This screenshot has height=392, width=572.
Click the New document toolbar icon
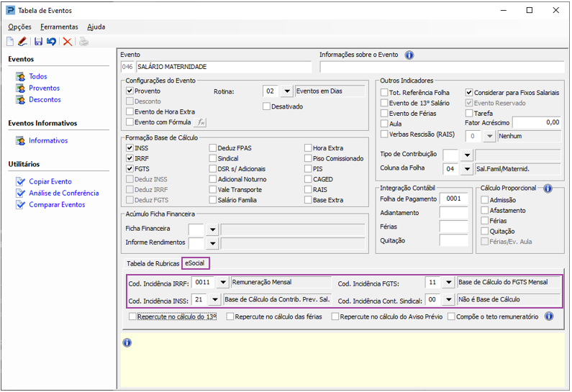pos(10,42)
